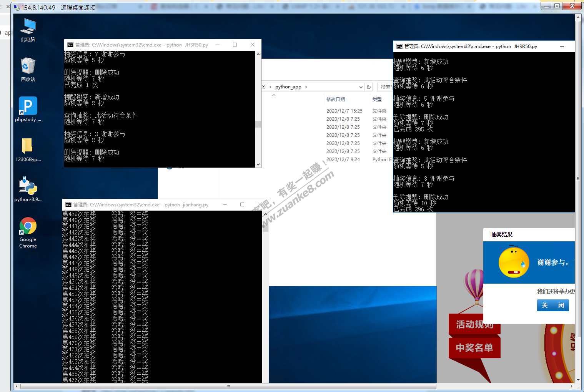
Task: Launch the phpstudy desktop shortcut
Action: pyautogui.click(x=28, y=109)
